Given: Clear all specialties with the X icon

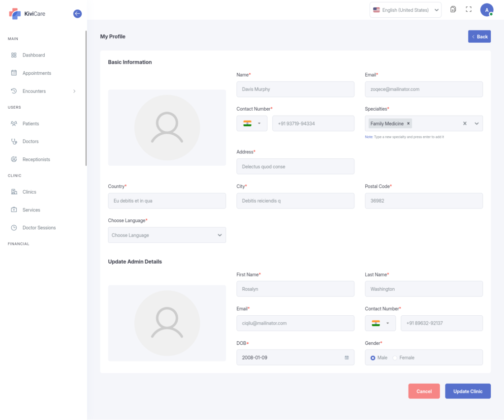Looking at the screenshot, I should (x=465, y=124).
